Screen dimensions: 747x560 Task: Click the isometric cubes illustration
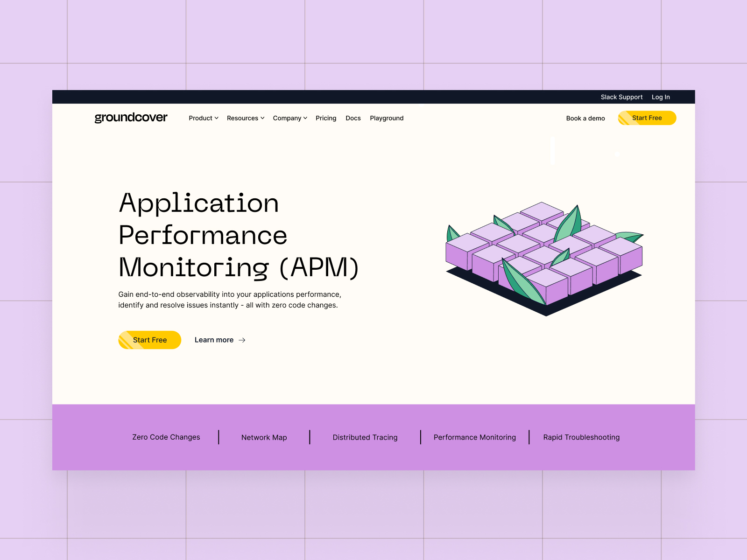click(545, 259)
